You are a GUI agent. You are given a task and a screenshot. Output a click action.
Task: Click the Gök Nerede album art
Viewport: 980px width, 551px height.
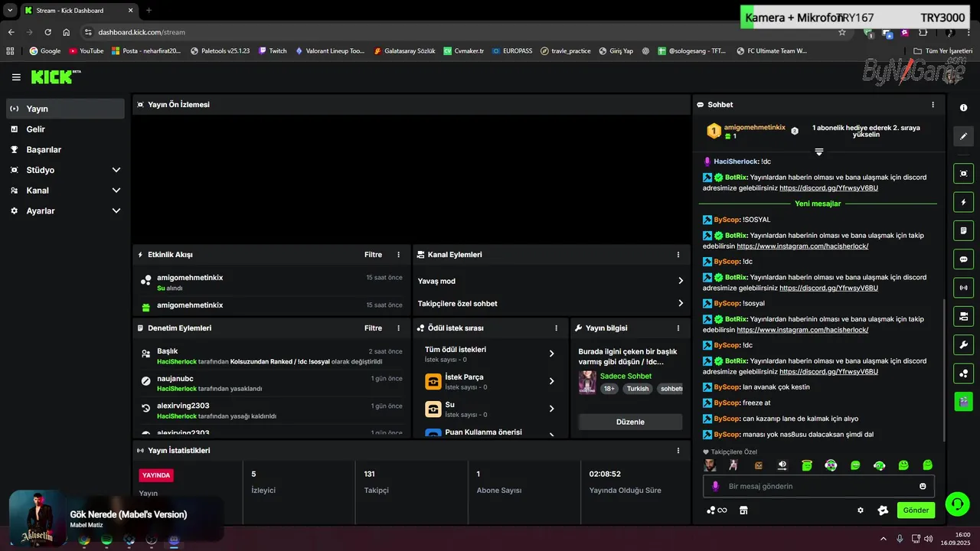pos(37,518)
